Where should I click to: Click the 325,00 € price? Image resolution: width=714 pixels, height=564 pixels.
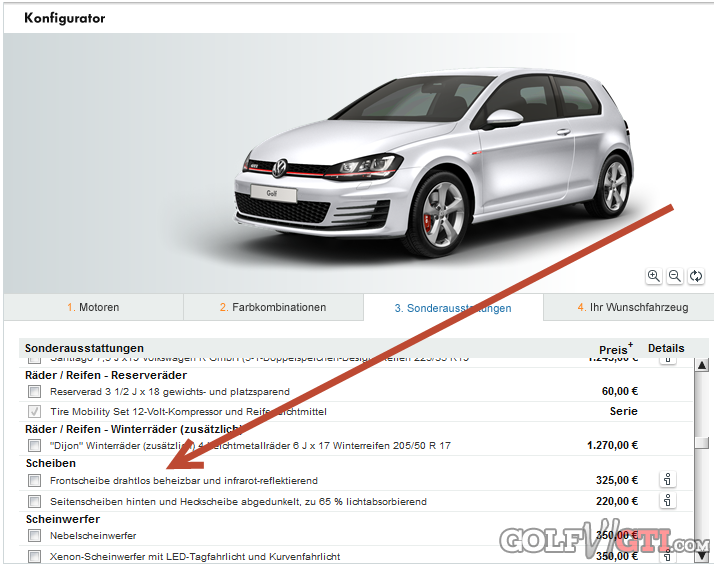617,480
